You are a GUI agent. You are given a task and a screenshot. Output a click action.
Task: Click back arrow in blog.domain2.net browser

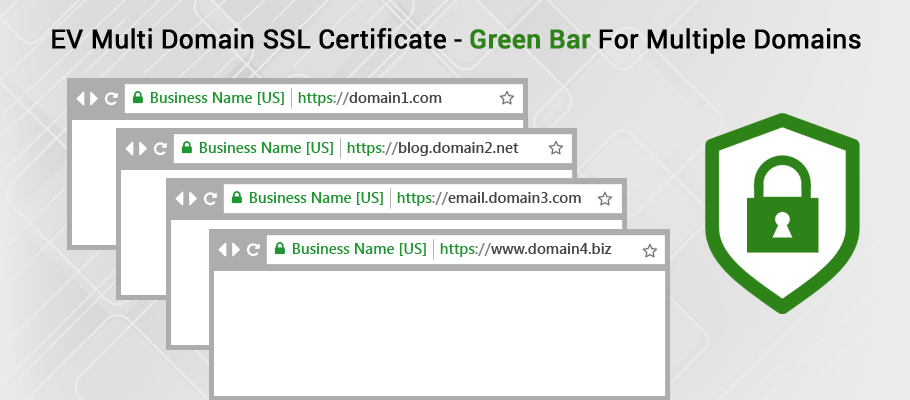point(130,149)
